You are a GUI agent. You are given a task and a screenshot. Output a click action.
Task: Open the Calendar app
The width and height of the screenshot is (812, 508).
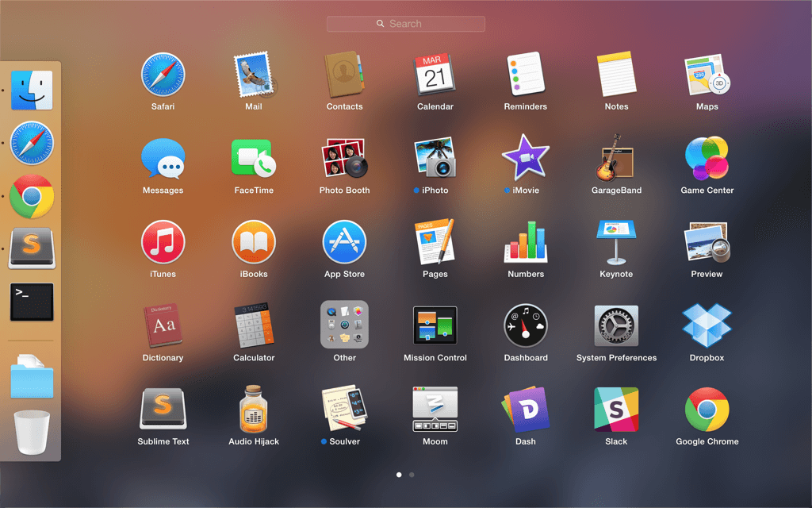point(435,75)
